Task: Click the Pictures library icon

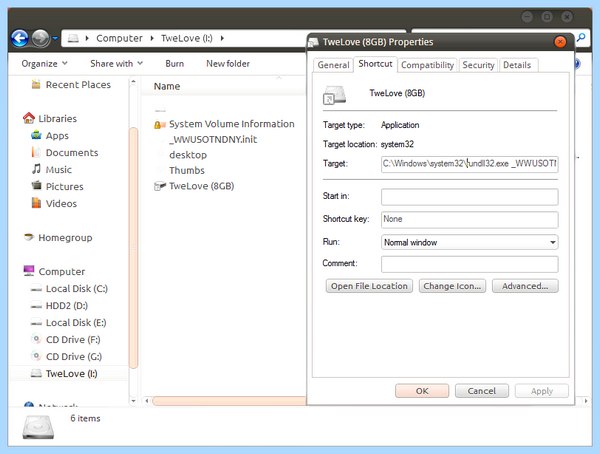Action: (36, 186)
